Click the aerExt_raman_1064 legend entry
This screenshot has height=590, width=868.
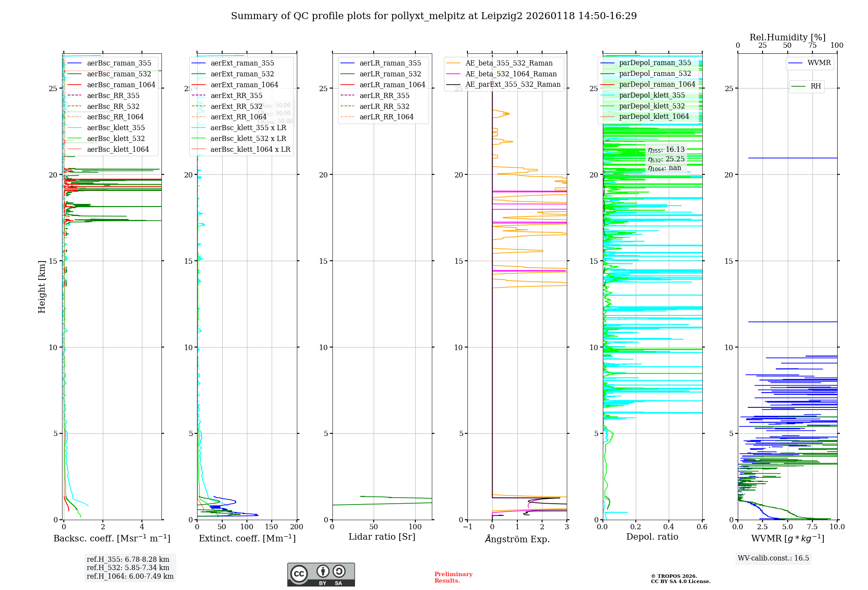point(244,85)
